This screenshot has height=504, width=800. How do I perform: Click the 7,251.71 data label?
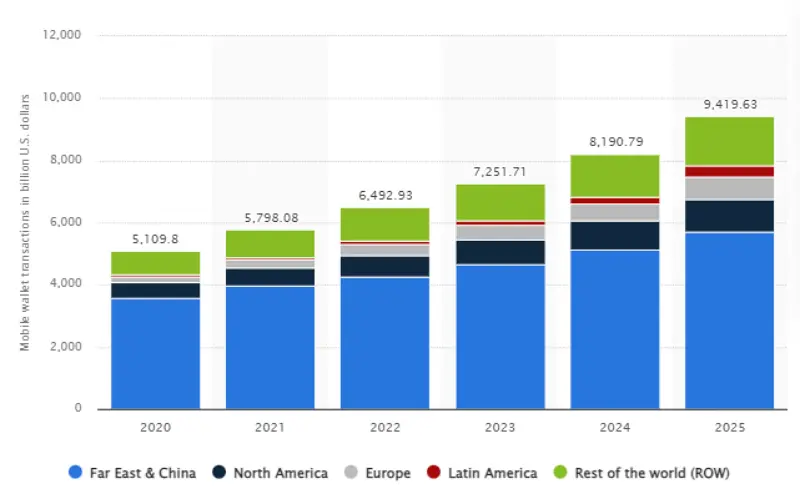[500, 171]
